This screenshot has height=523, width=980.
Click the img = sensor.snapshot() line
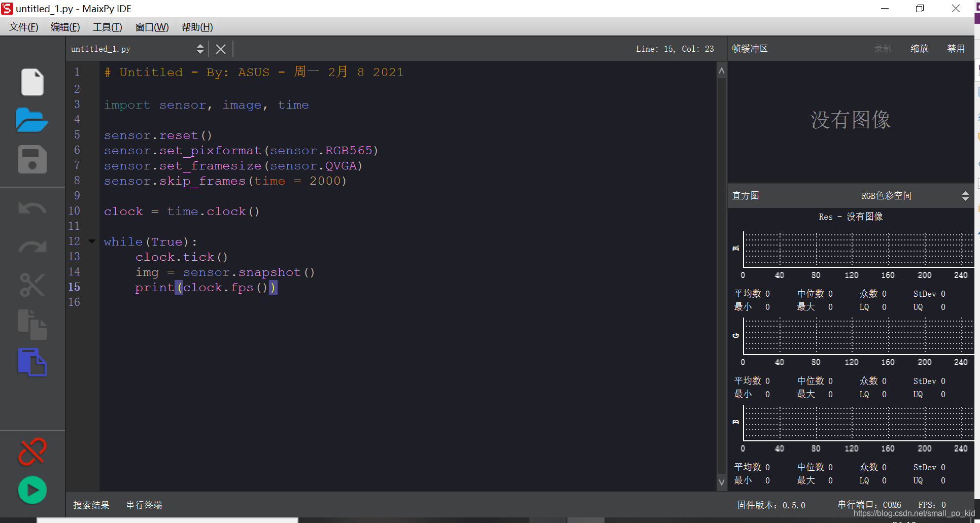point(225,272)
